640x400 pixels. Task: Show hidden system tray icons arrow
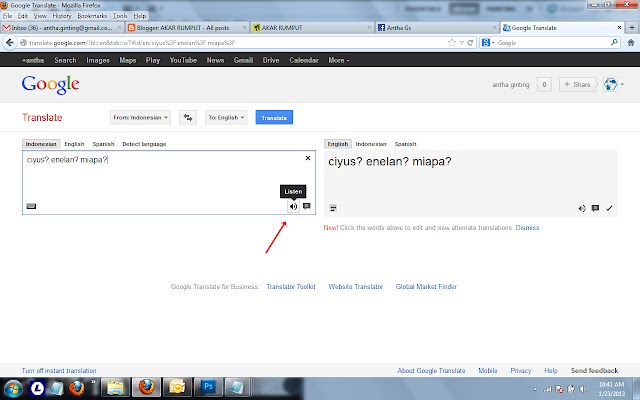535,389
